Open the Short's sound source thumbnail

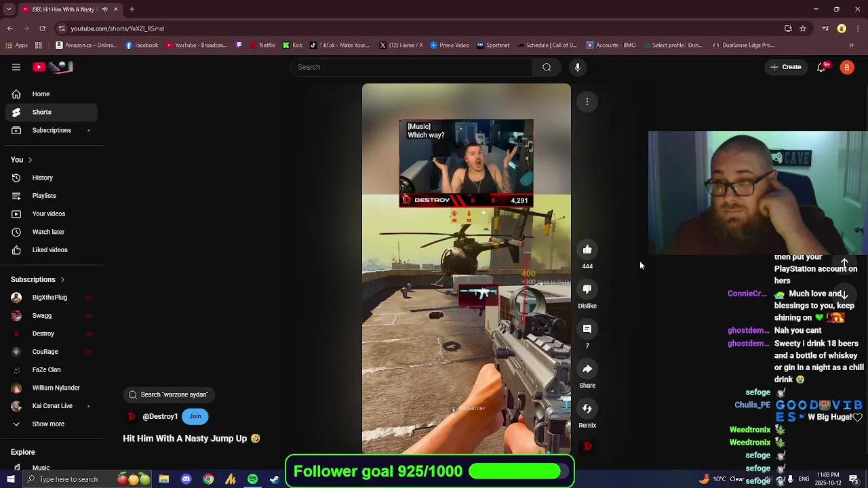click(587, 446)
